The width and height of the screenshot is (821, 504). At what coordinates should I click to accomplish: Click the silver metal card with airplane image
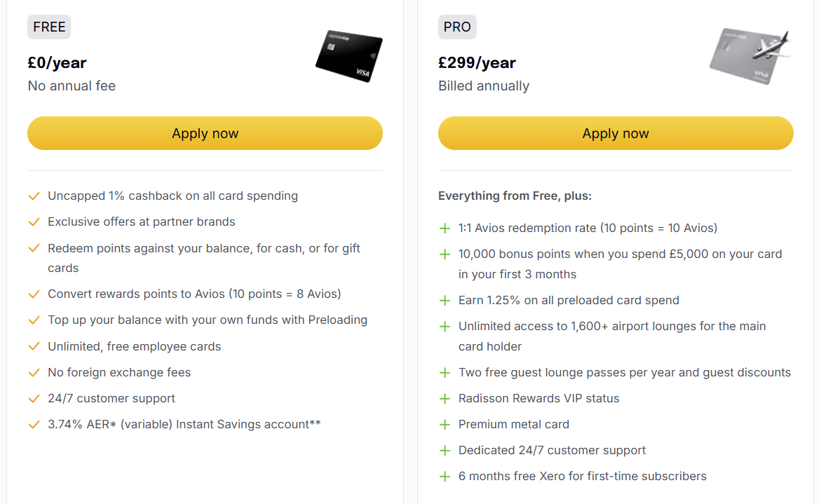[749, 56]
